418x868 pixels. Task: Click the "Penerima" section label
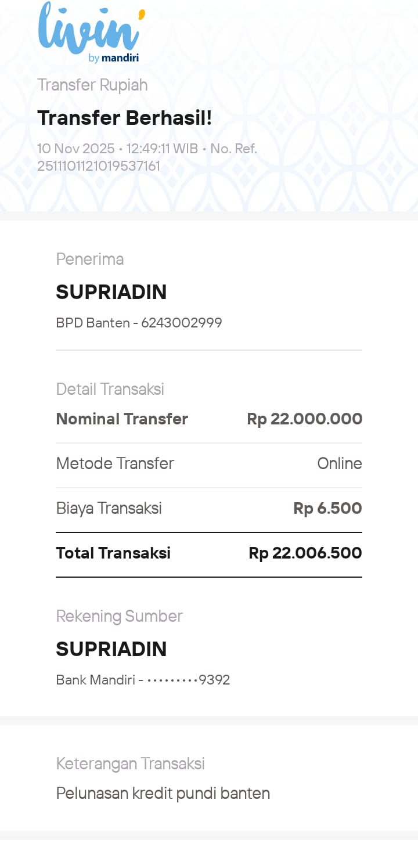(89, 259)
